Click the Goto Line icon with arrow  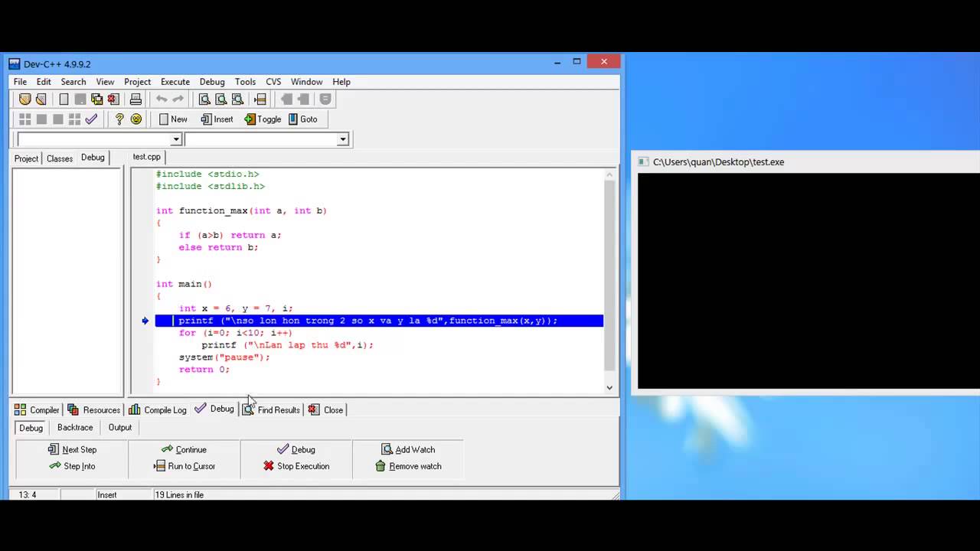(260, 99)
